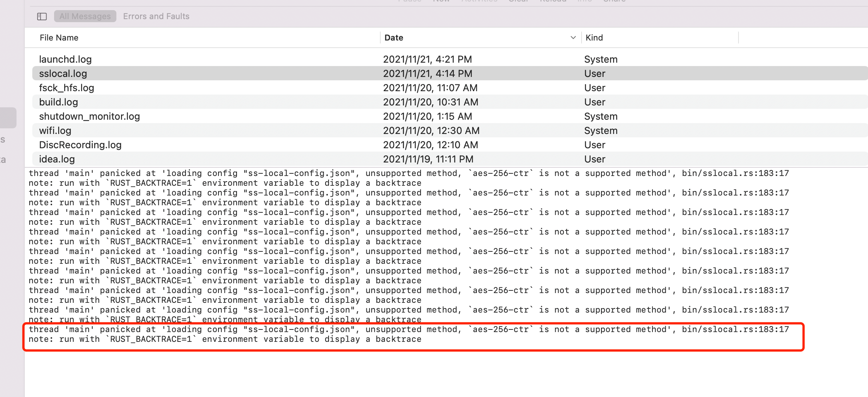Switch to the Errors and Faults tab
Image resolution: width=868 pixels, height=397 pixels.
156,16
